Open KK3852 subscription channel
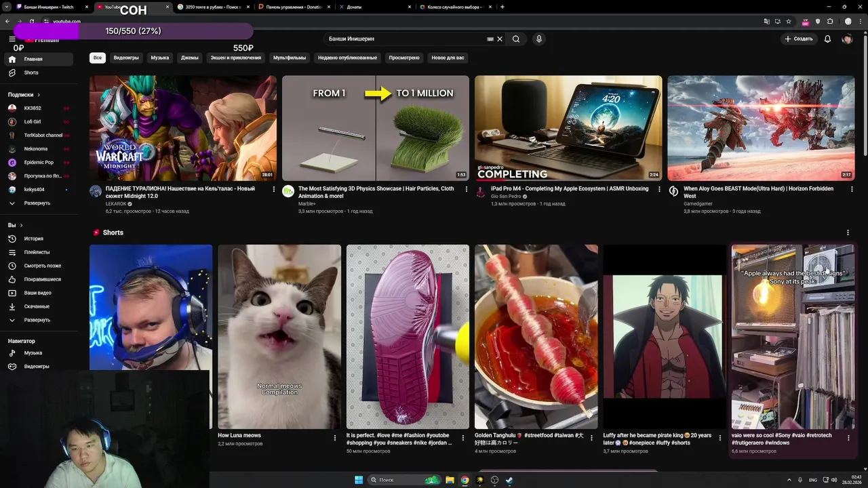The image size is (868, 488). click(x=39, y=108)
